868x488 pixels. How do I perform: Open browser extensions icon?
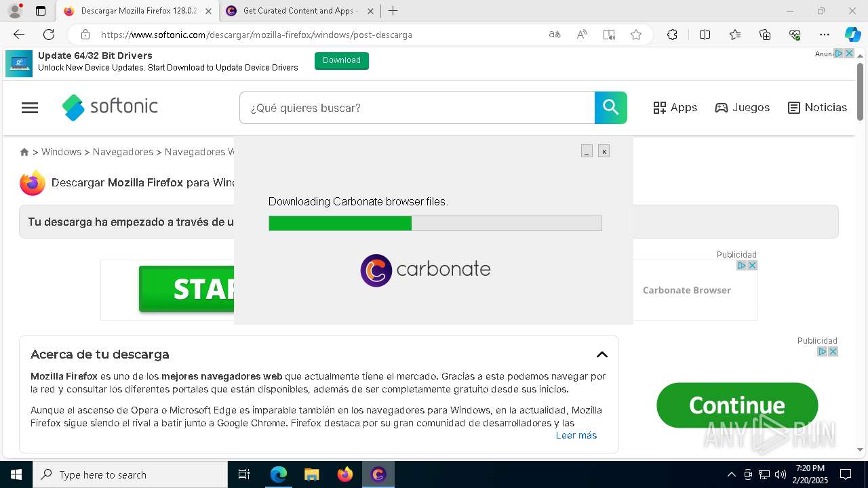(672, 35)
